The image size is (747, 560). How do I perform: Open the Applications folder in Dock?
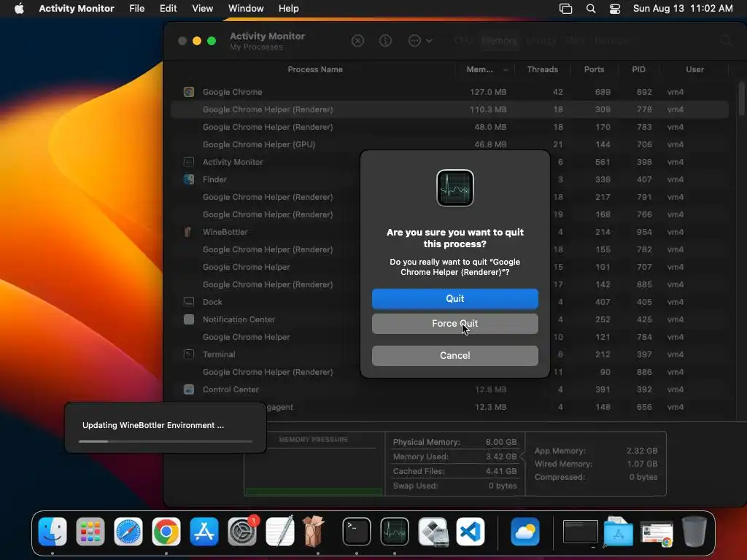point(619,532)
